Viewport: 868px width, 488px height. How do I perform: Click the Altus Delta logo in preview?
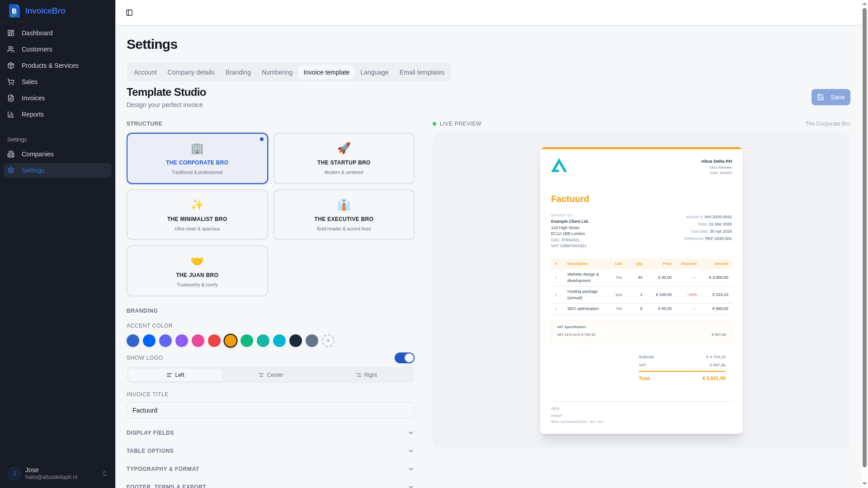[559, 165]
